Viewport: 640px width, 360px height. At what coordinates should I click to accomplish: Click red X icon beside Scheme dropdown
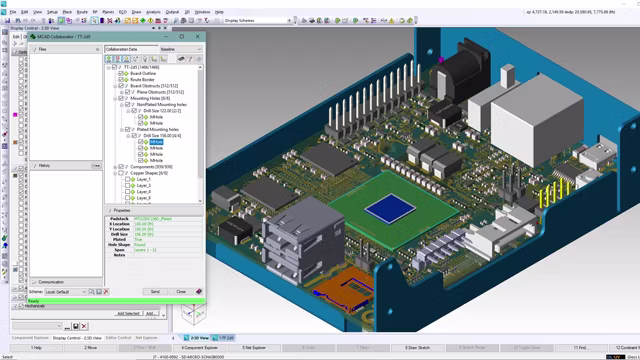106,292
